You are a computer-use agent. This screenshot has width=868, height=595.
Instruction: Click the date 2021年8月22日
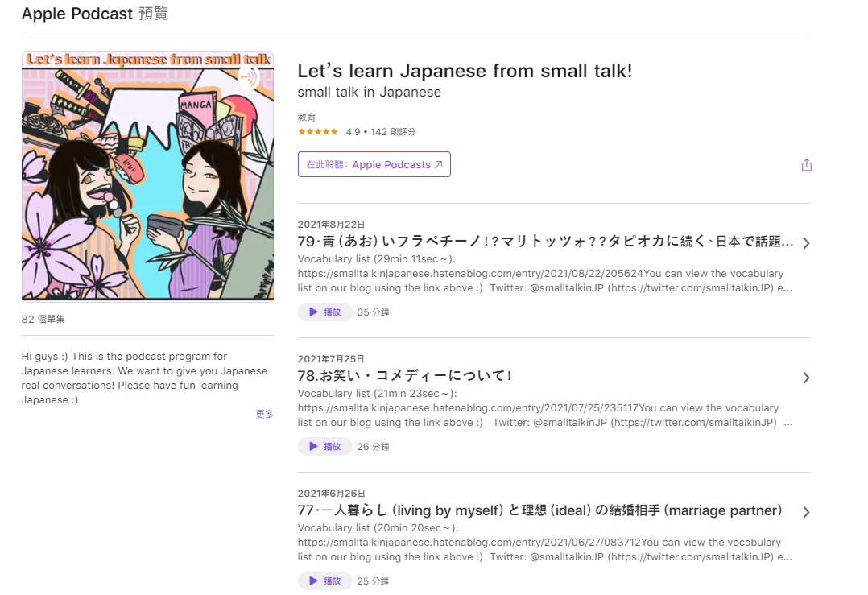331,224
